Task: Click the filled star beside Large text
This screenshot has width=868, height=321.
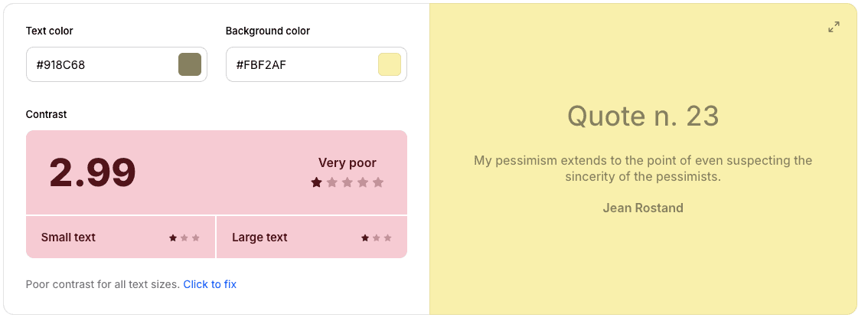Action: (x=365, y=237)
